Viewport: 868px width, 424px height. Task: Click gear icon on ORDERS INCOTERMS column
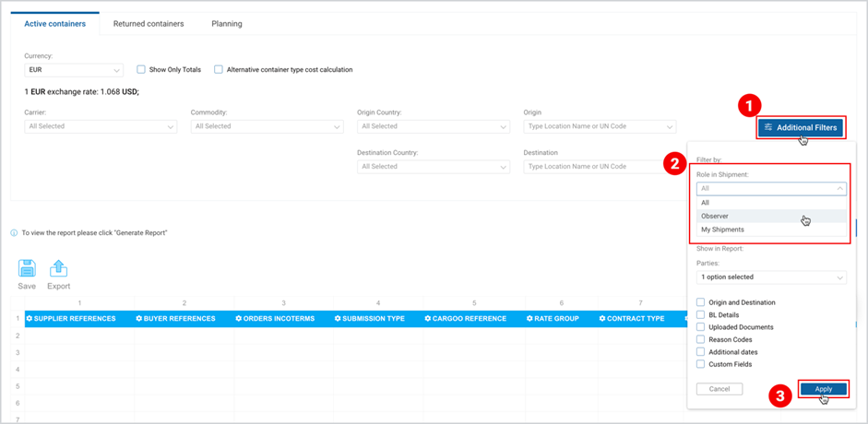(x=239, y=319)
